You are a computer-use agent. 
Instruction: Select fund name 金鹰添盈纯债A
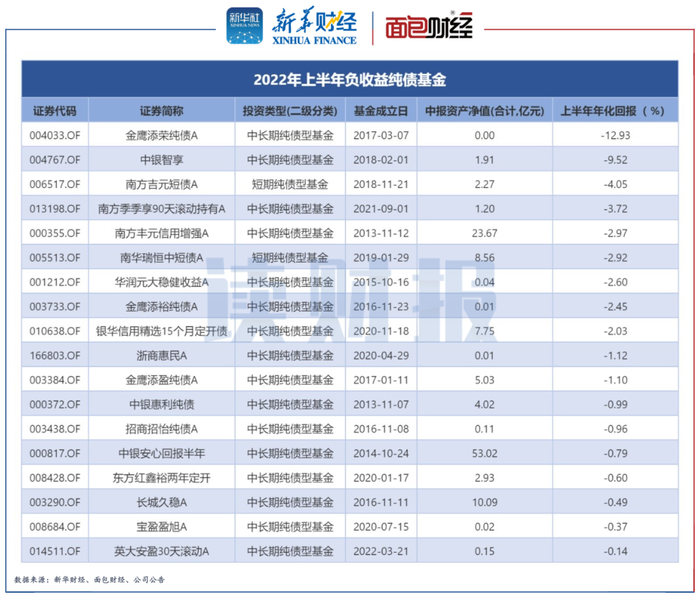(x=162, y=380)
